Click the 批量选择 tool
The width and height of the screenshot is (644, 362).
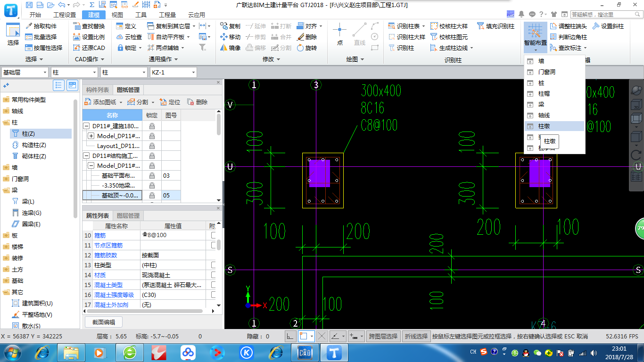tap(41, 37)
